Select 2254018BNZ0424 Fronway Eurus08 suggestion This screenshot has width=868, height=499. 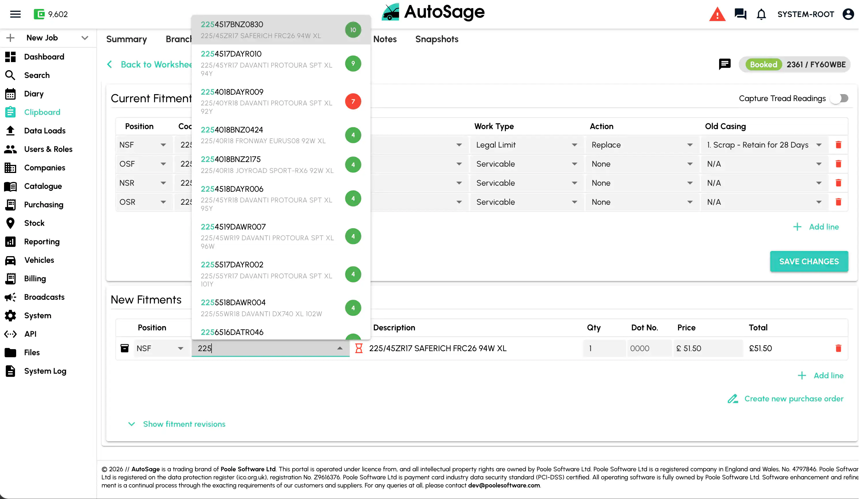coord(281,135)
